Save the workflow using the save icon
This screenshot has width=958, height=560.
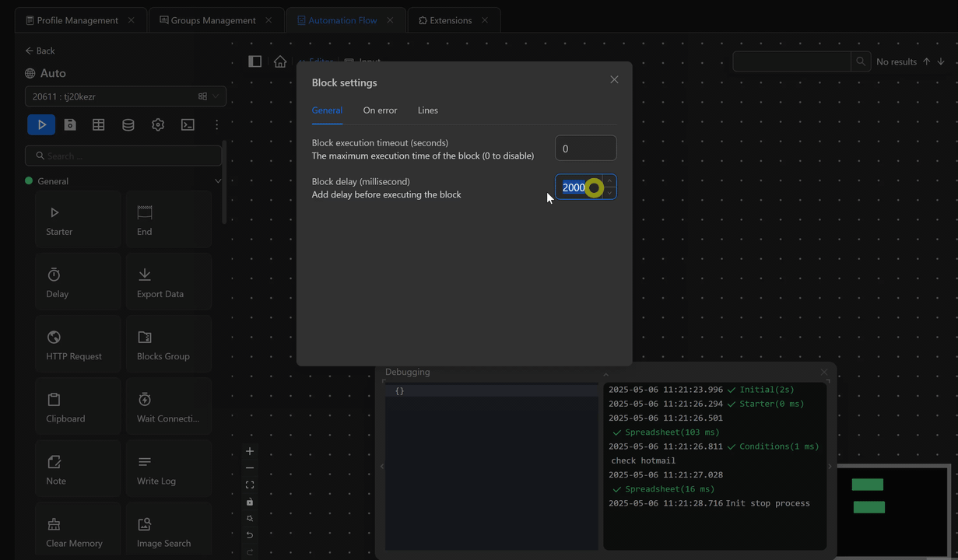(70, 124)
